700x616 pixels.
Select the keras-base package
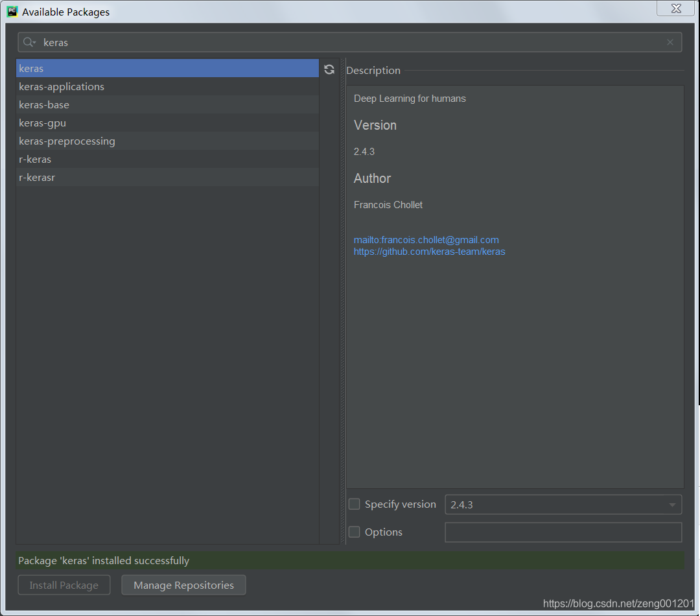pyautogui.click(x=167, y=104)
